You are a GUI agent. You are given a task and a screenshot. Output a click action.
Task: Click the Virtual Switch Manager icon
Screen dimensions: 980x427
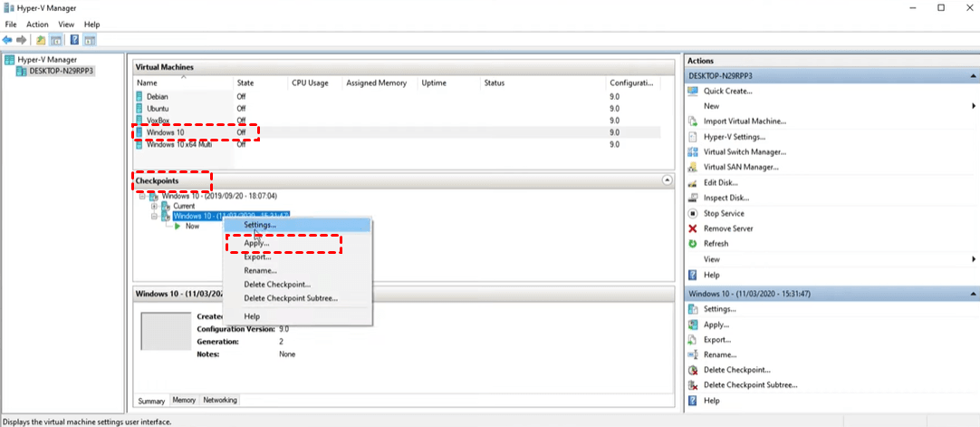pyautogui.click(x=693, y=152)
